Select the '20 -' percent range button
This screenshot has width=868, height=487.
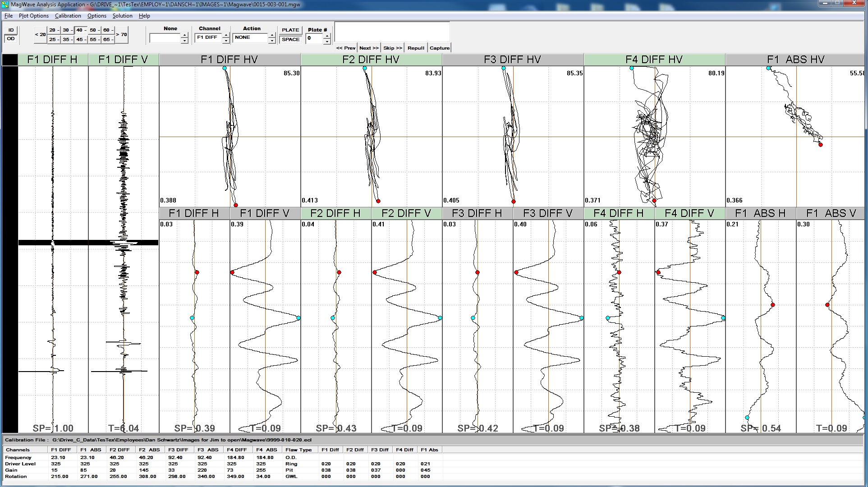coord(54,30)
